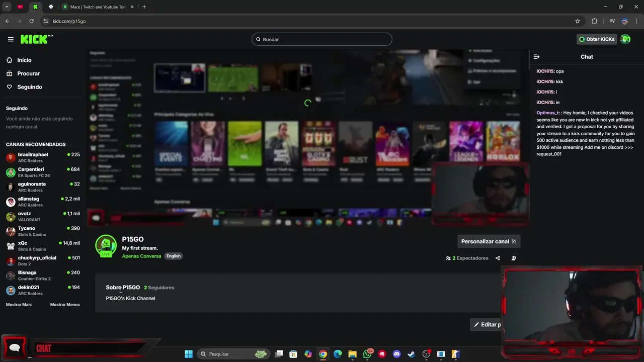Collapse the chat panel with the arrow icon
This screenshot has height=362, width=644.
click(x=536, y=57)
